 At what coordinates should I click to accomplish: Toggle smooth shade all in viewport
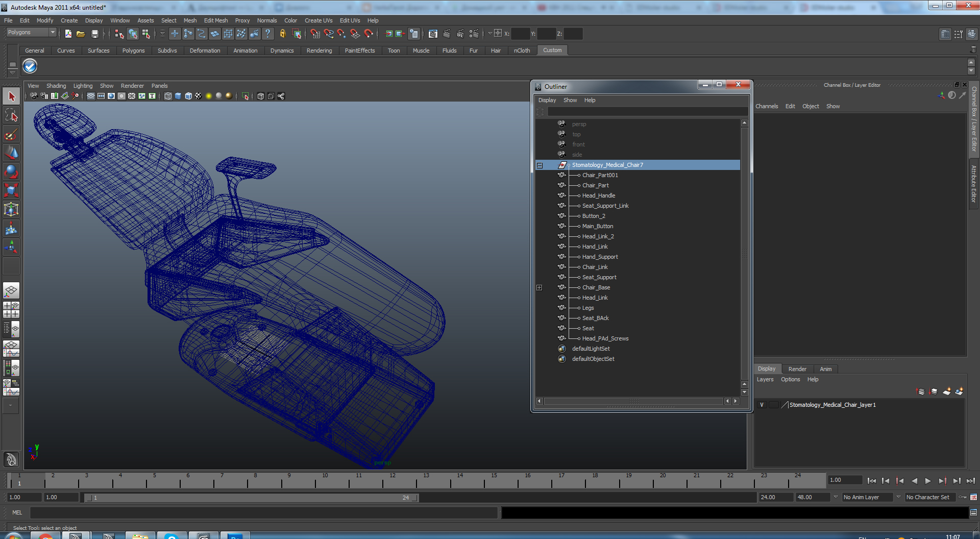(178, 96)
